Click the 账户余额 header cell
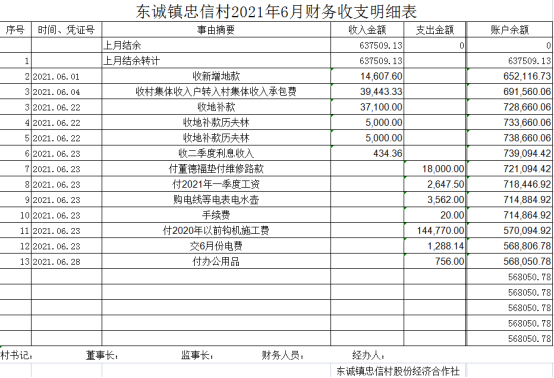 click(x=509, y=30)
